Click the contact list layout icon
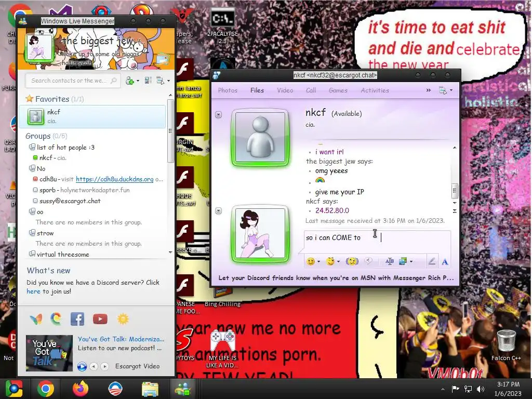The height and width of the screenshot is (399, 532). 148,81
